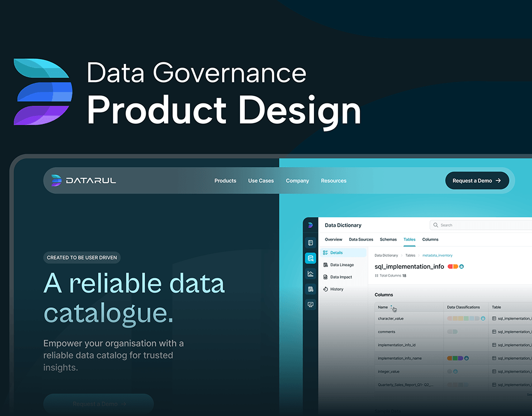This screenshot has height=416, width=532.
Task: Open the Use Cases navigation menu
Action: pos(261,181)
